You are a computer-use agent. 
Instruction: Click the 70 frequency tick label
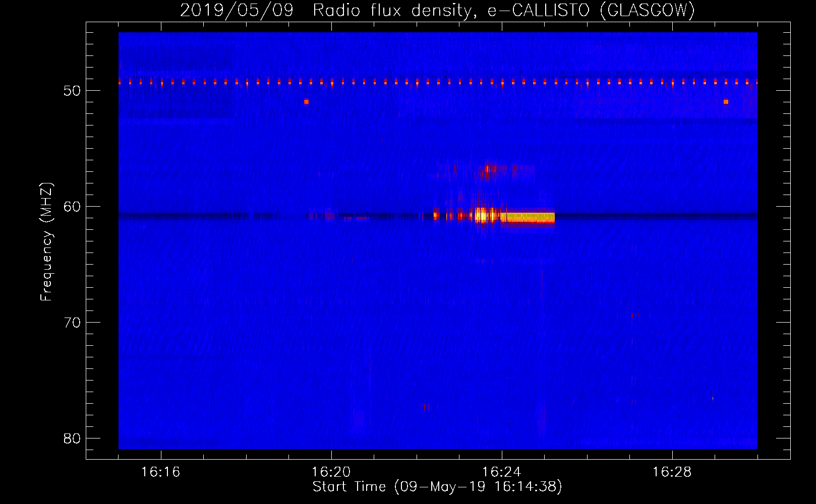pos(72,323)
